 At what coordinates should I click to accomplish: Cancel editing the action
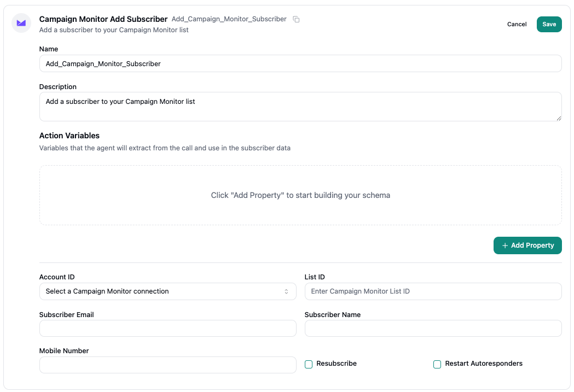click(517, 24)
